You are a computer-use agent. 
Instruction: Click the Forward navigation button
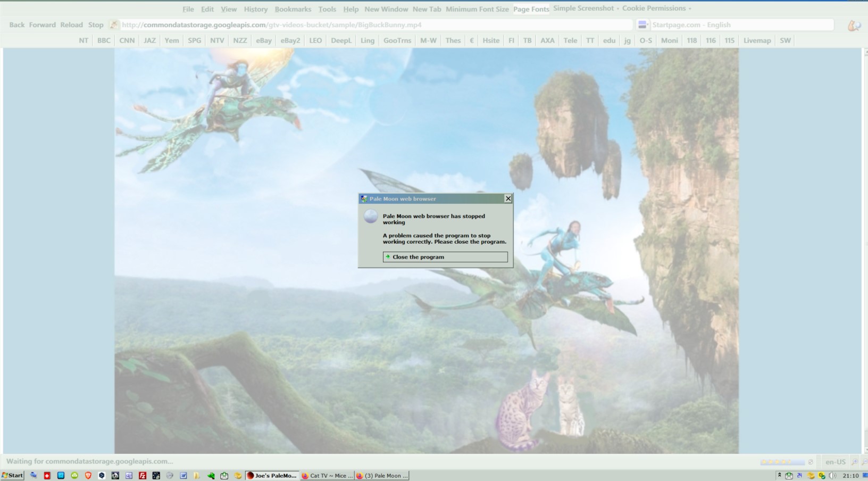pyautogui.click(x=43, y=25)
